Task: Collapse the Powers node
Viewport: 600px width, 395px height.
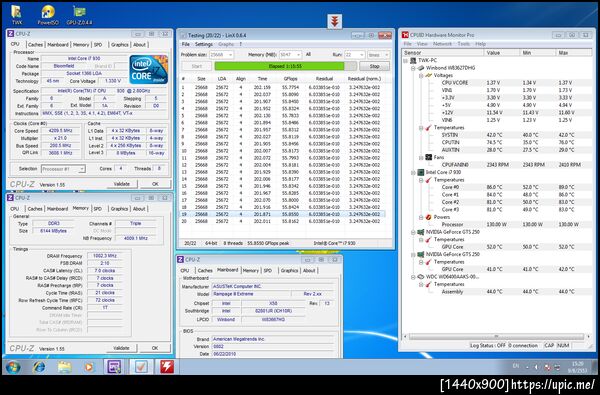Action: [x=421, y=217]
